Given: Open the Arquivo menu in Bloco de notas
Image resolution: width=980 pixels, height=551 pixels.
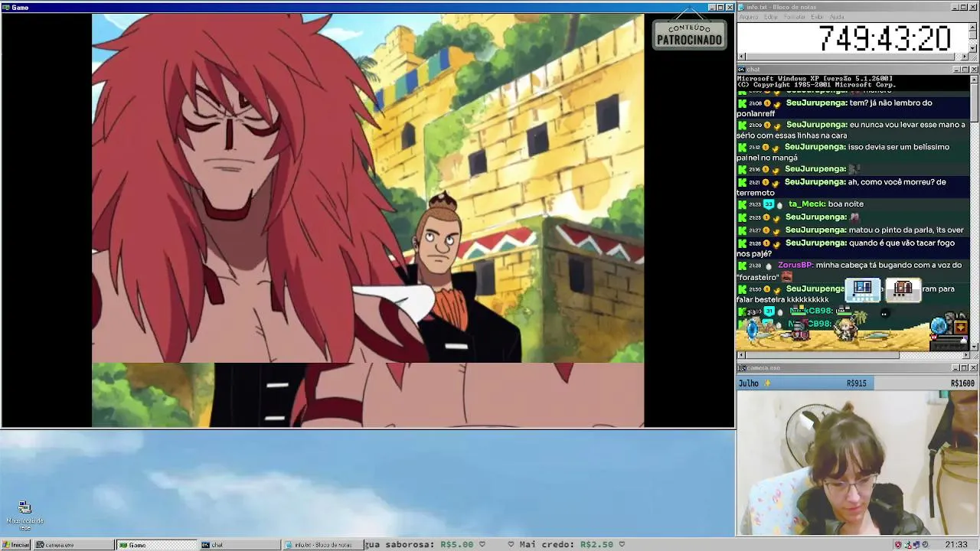Looking at the screenshot, I should (x=748, y=17).
